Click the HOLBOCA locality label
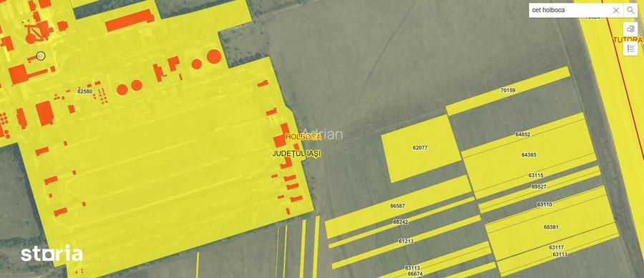 (303, 136)
